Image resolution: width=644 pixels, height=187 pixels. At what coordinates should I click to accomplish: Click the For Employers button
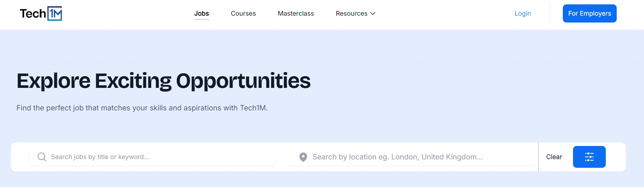pyautogui.click(x=589, y=13)
